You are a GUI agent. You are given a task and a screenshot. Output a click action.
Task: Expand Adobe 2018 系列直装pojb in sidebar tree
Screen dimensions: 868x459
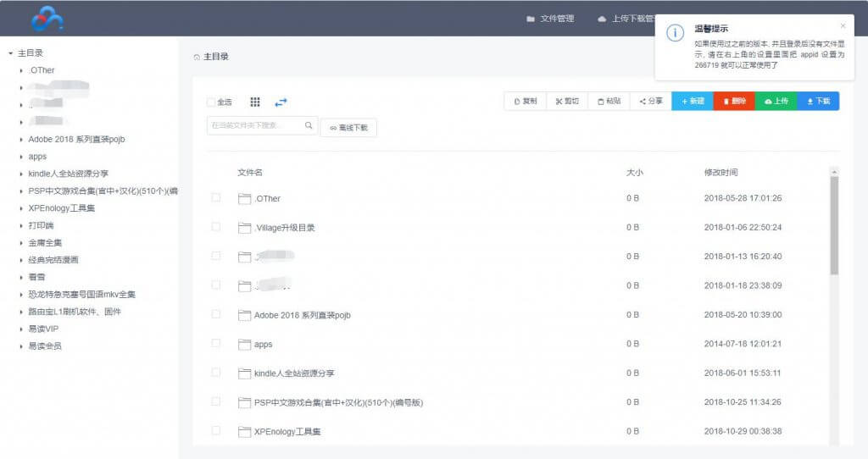tap(20, 139)
